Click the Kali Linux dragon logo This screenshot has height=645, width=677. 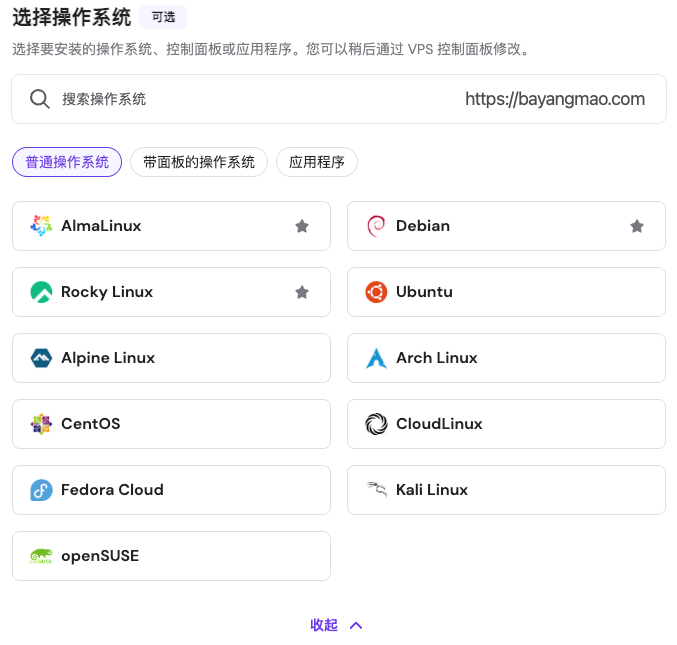[x=377, y=490]
